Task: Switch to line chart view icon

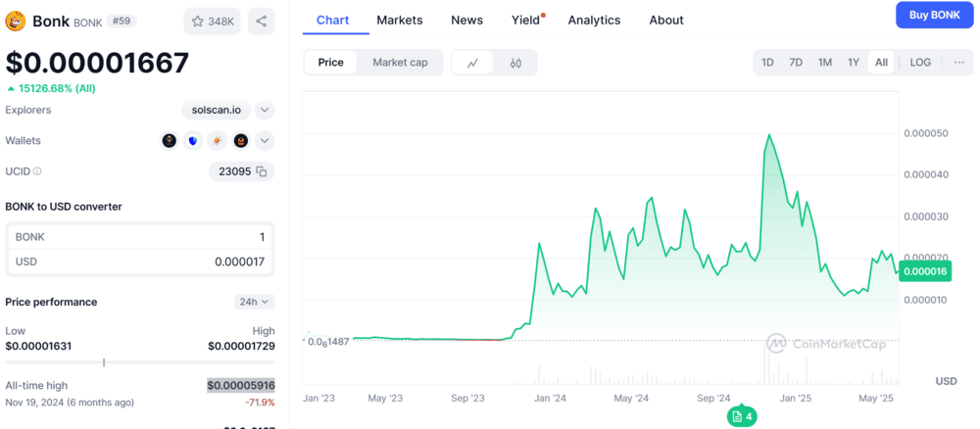Action: pyautogui.click(x=473, y=63)
